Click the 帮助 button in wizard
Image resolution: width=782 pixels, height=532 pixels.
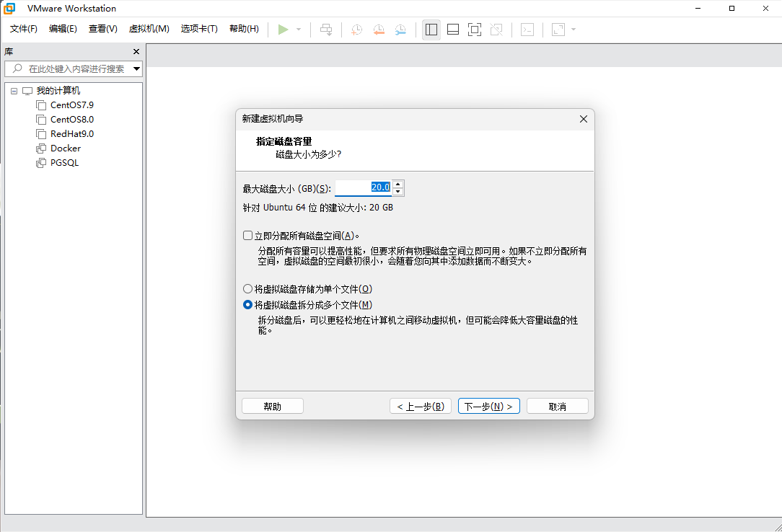pyautogui.click(x=272, y=407)
